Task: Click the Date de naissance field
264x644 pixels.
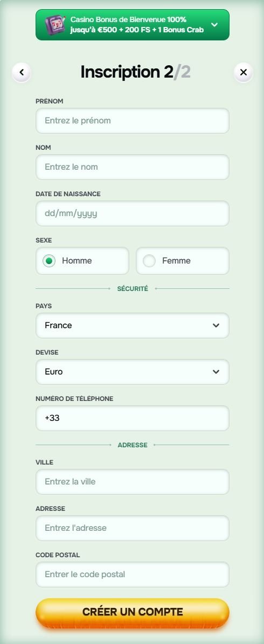Action: 132,213
